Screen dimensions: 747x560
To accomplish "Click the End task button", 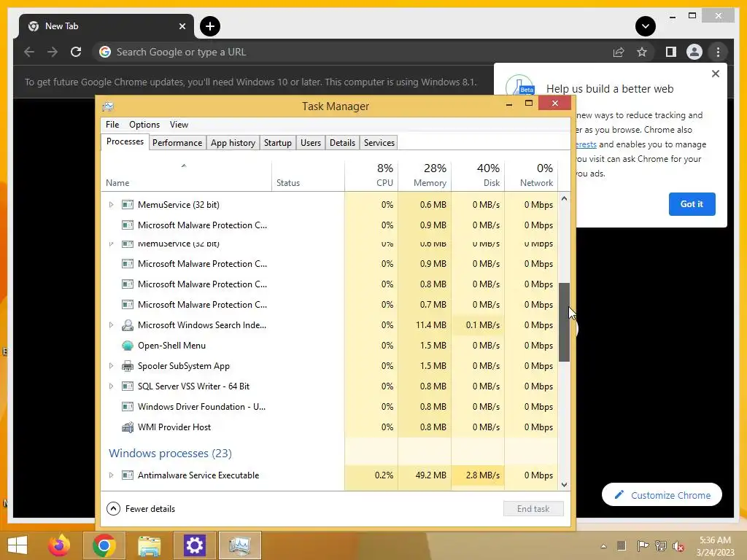I will click(533, 508).
